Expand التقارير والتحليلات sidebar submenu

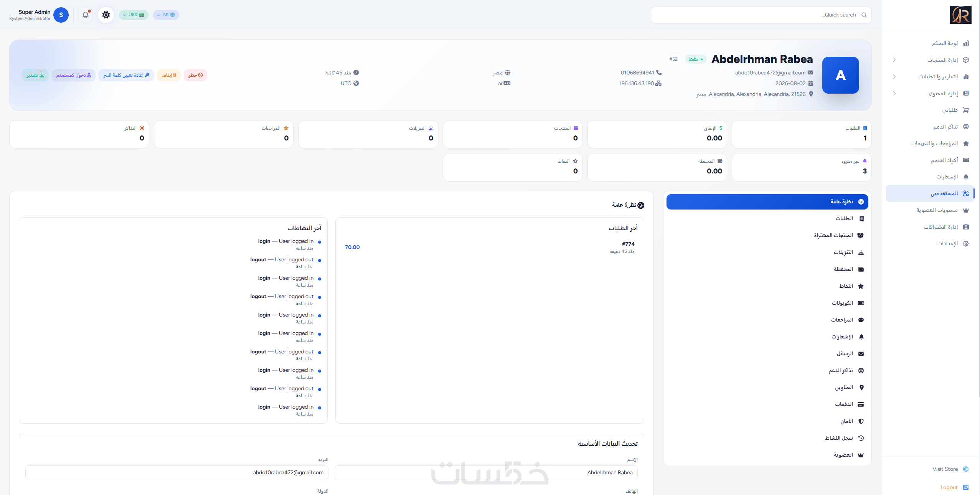click(894, 77)
